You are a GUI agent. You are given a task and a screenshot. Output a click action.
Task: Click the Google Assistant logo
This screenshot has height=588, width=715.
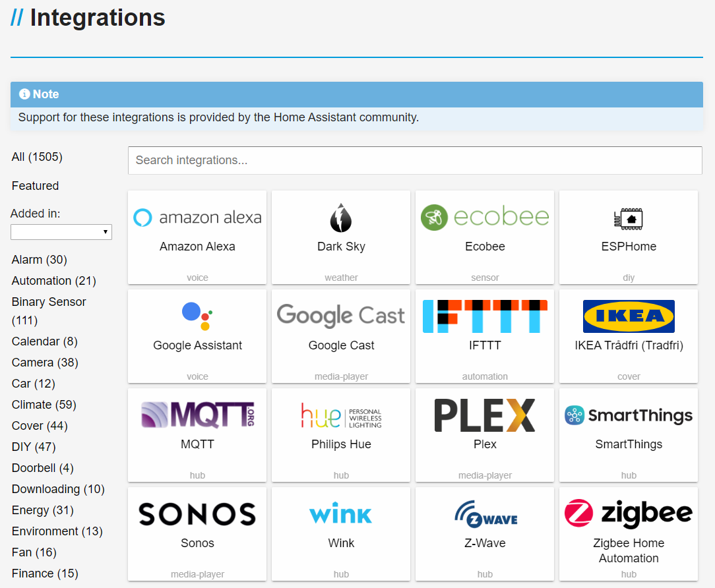coord(197,316)
